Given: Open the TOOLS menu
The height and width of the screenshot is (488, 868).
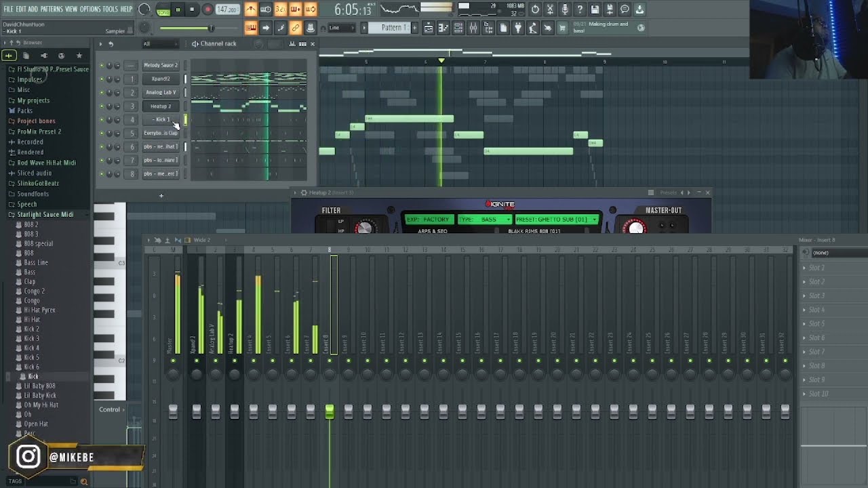Looking at the screenshot, I should pyautogui.click(x=110, y=9).
